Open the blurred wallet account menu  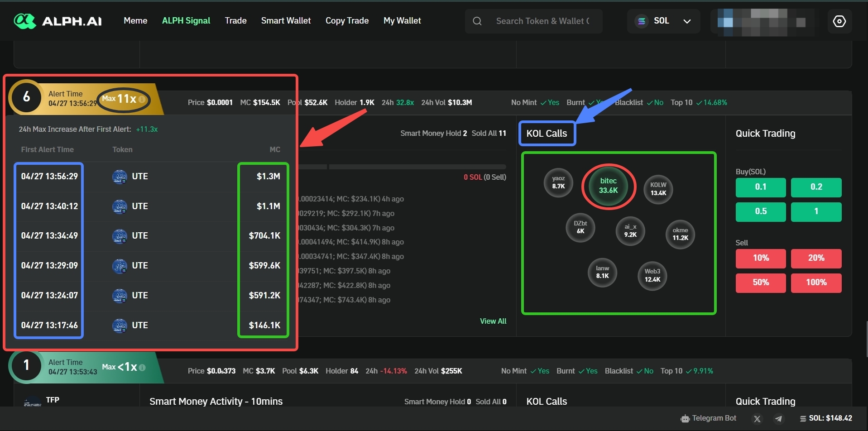[762, 22]
